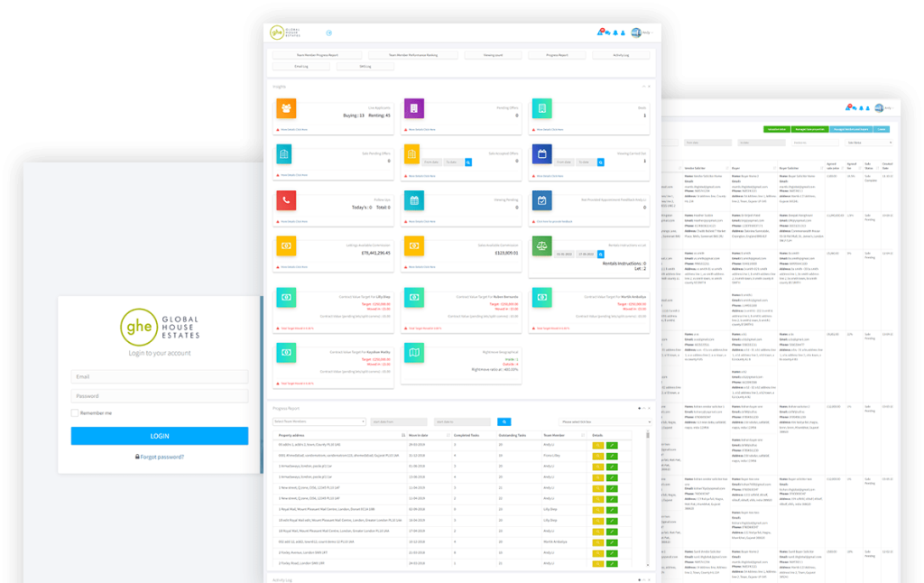This screenshot has width=924, height=583.
Task: Click the Rightmove Geographical map icon
Action: [x=413, y=353]
